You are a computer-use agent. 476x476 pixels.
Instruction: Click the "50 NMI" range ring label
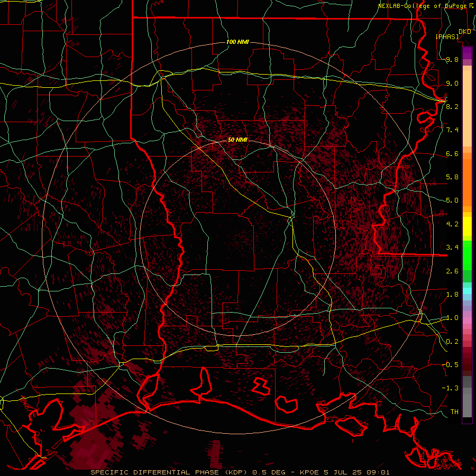click(x=237, y=140)
